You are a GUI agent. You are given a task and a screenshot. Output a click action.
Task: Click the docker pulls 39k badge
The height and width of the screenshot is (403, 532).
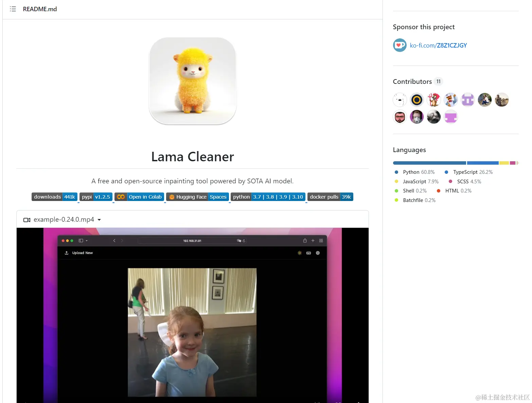(x=330, y=197)
